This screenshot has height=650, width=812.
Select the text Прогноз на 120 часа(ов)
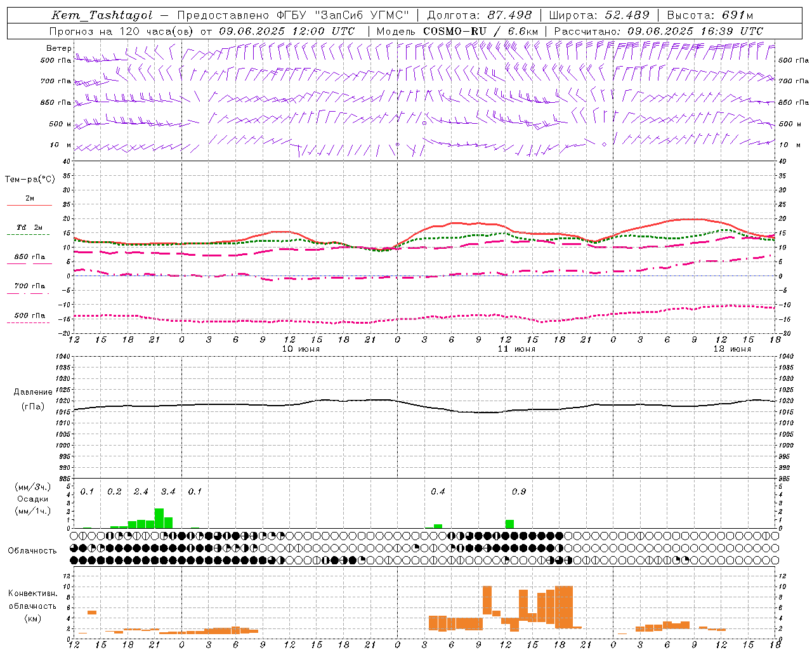tap(121, 31)
